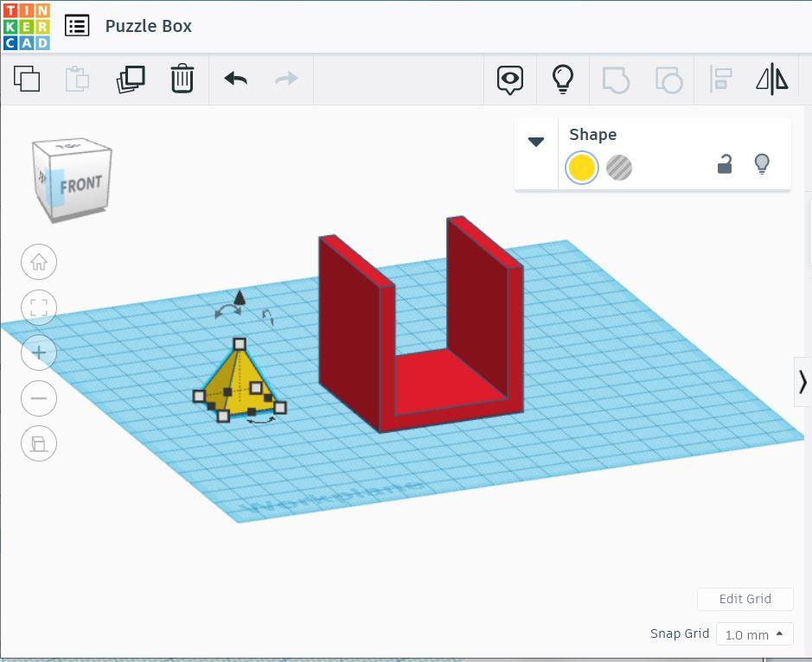Image resolution: width=812 pixels, height=662 pixels.
Task: Click the Edit Grid button
Action: coord(745,599)
